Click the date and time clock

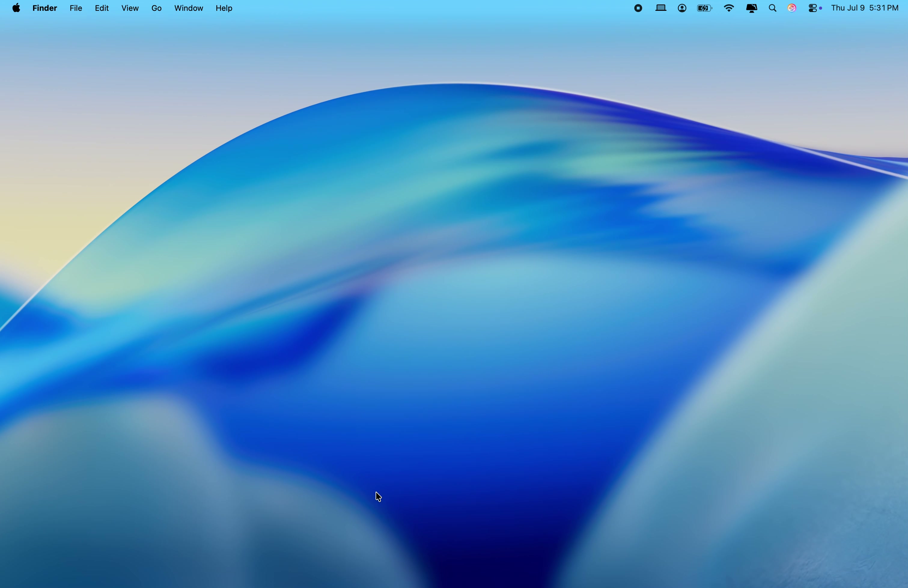(x=865, y=8)
